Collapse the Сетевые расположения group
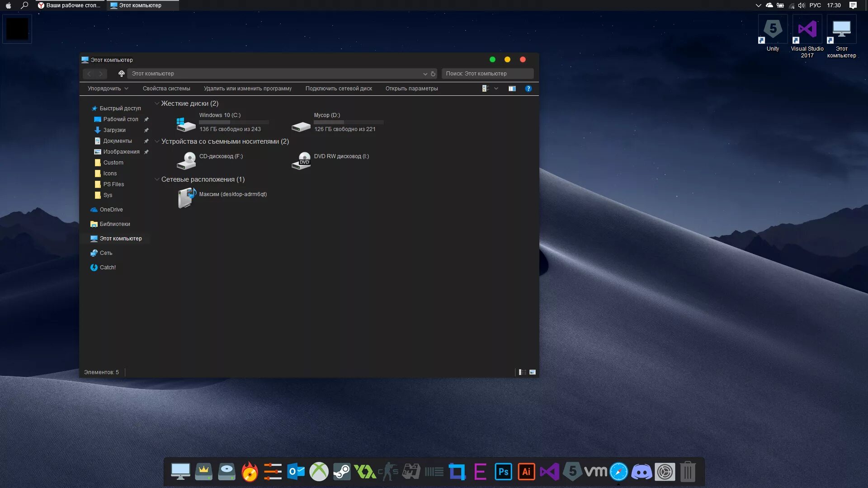The width and height of the screenshot is (868, 488). 157,179
